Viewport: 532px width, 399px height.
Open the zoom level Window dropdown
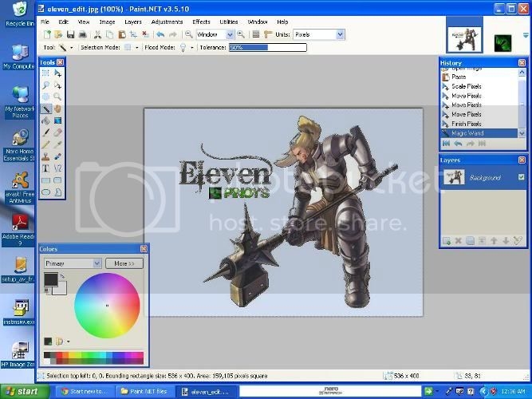coord(230,34)
